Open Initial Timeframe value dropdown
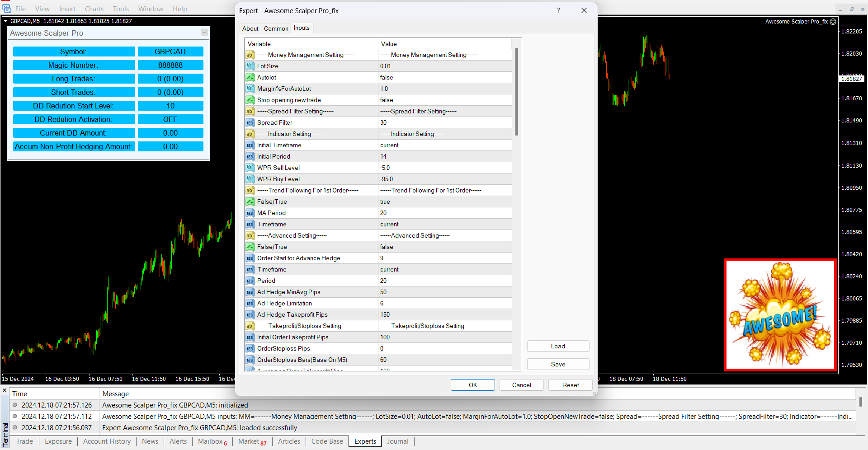 click(x=445, y=145)
